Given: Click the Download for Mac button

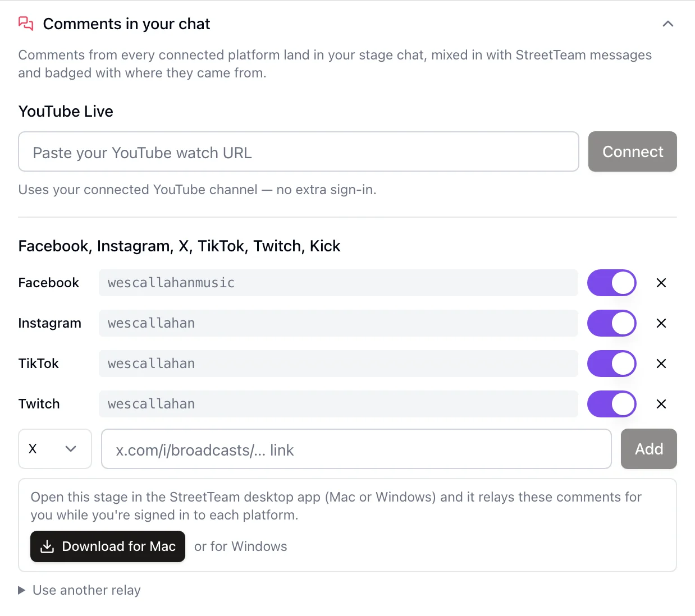Looking at the screenshot, I should tap(108, 546).
